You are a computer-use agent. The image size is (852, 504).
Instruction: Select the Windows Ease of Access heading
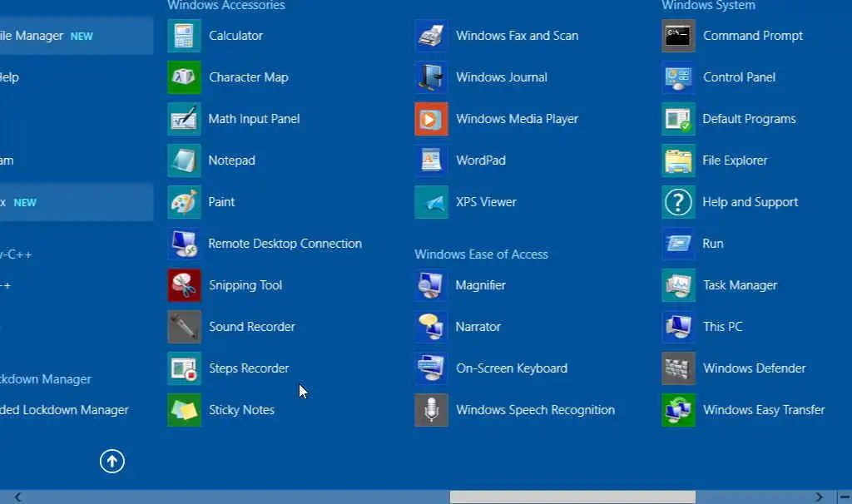482,254
